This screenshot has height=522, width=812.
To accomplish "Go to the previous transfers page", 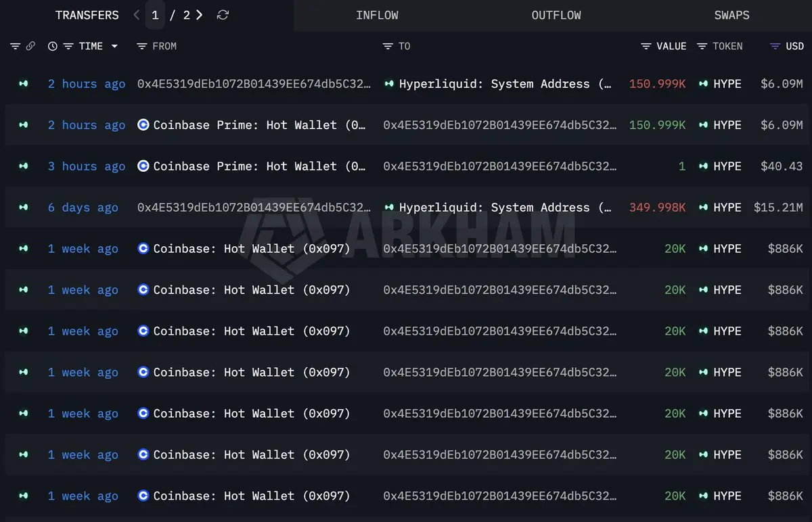I will point(137,15).
